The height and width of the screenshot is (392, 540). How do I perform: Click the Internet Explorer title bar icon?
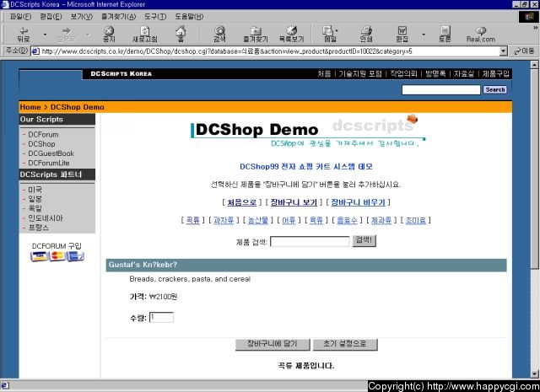(x=4, y=4)
